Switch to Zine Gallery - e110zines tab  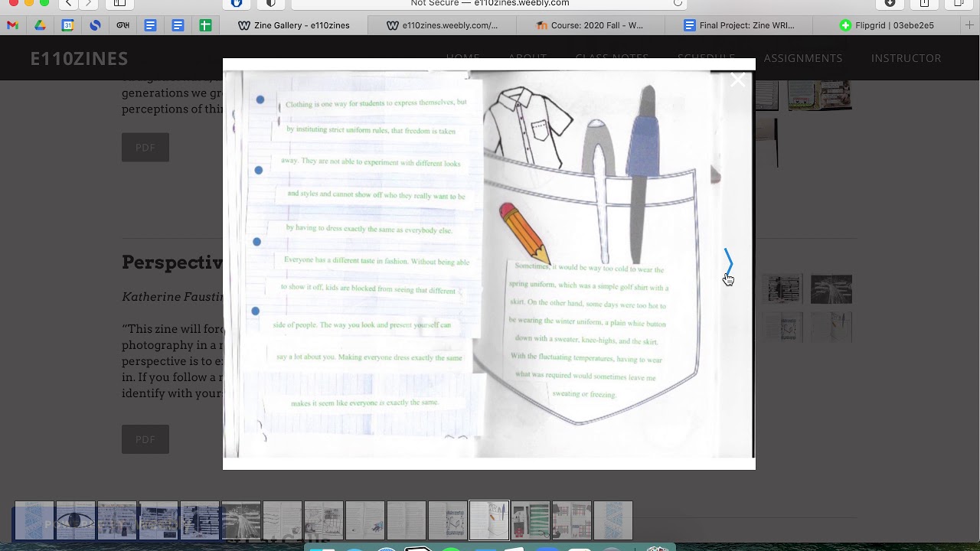294,25
